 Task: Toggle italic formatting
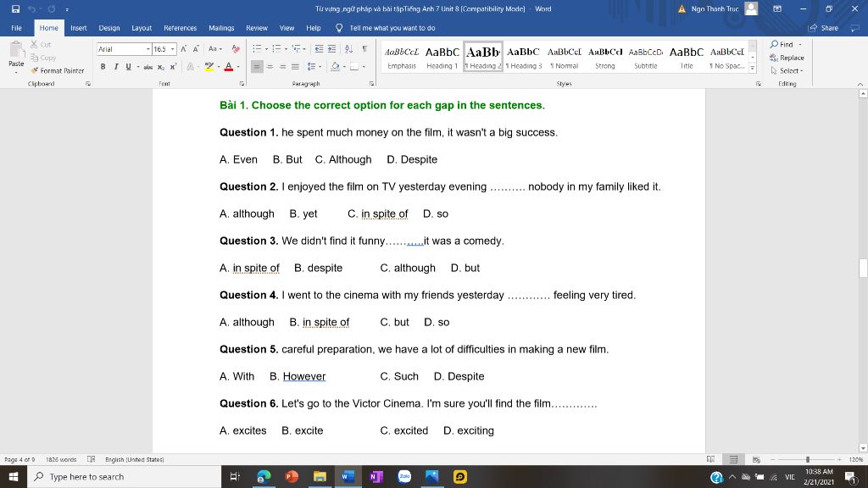[x=115, y=67]
